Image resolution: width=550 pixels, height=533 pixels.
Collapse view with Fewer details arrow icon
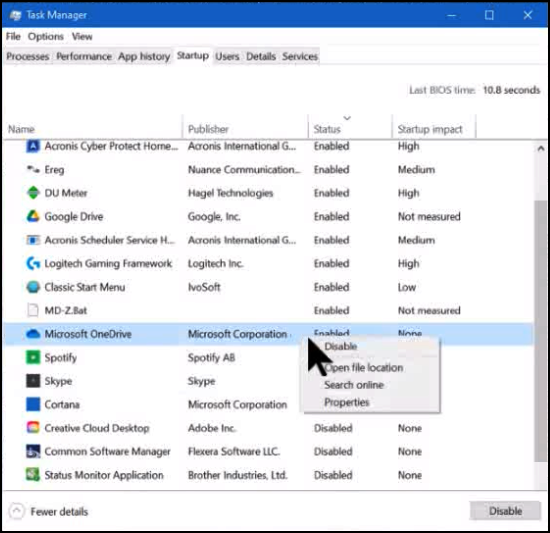click(16, 511)
